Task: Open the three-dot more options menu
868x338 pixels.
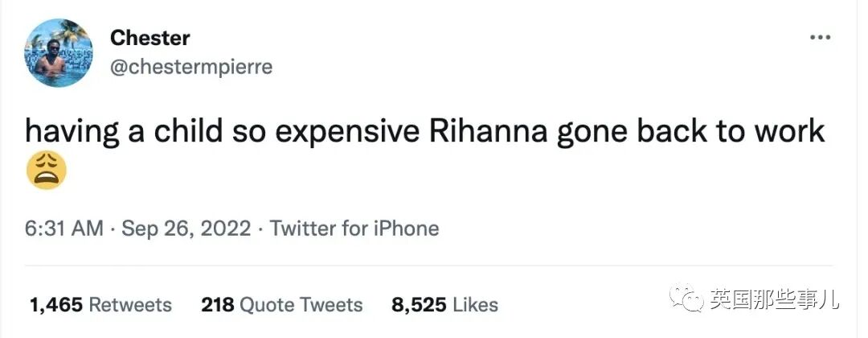Action: tap(819, 38)
